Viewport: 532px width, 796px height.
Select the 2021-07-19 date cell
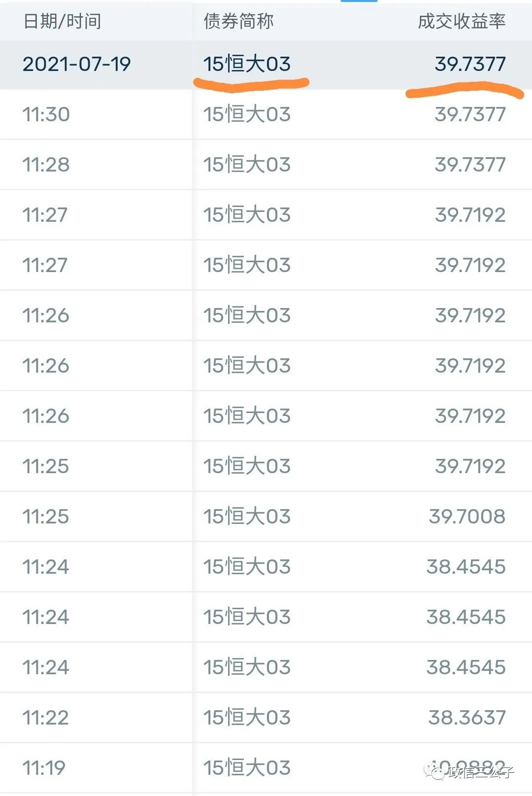(76, 64)
